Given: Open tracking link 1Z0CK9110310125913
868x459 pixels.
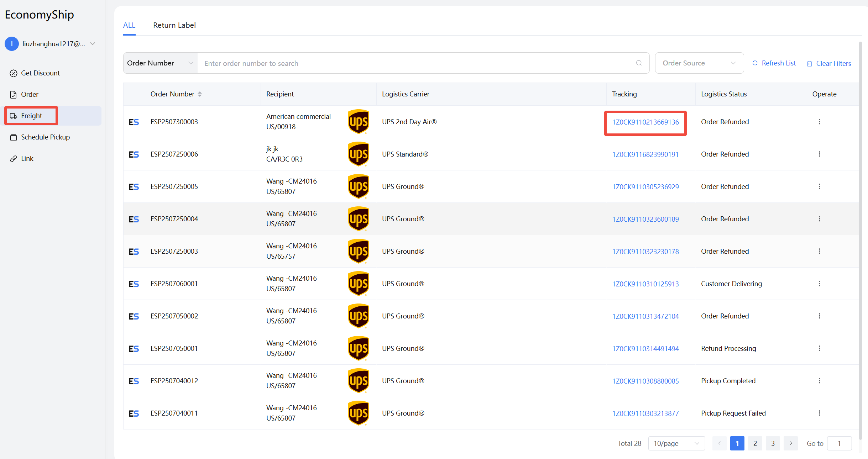Looking at the screenshot, I should coord(645,284).
